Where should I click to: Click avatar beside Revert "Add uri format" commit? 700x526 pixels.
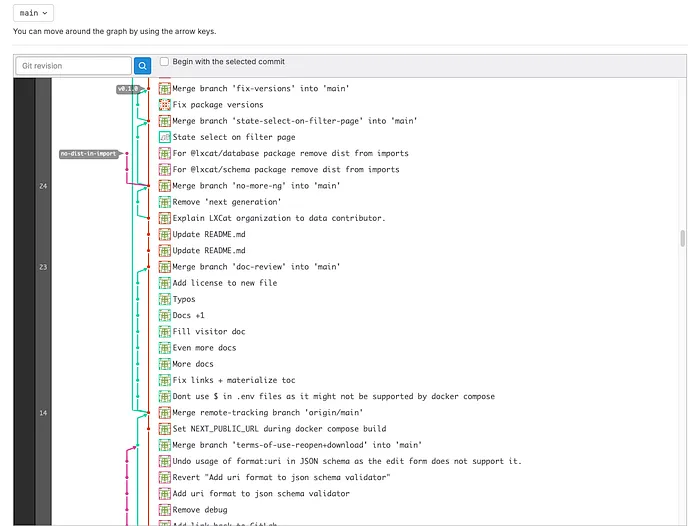click(165, 477)
